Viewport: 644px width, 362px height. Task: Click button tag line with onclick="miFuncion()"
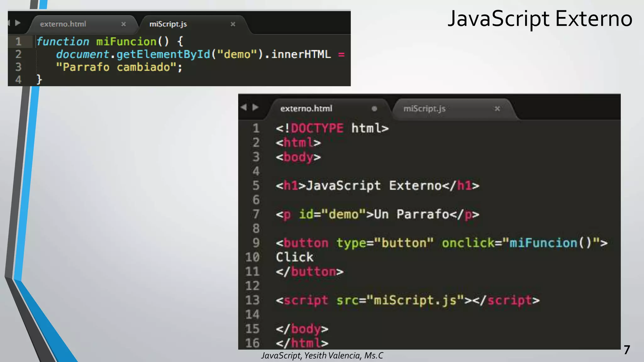point(442,243)
